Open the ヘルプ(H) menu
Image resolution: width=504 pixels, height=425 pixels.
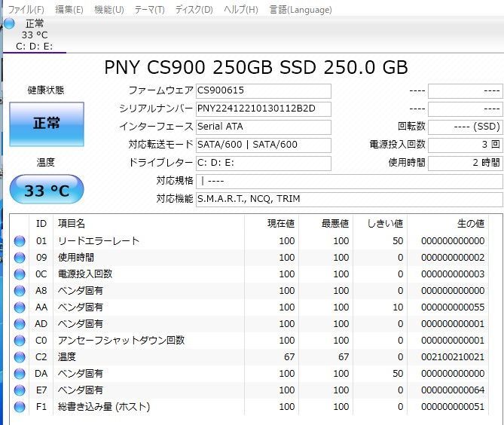pos(241,9)
